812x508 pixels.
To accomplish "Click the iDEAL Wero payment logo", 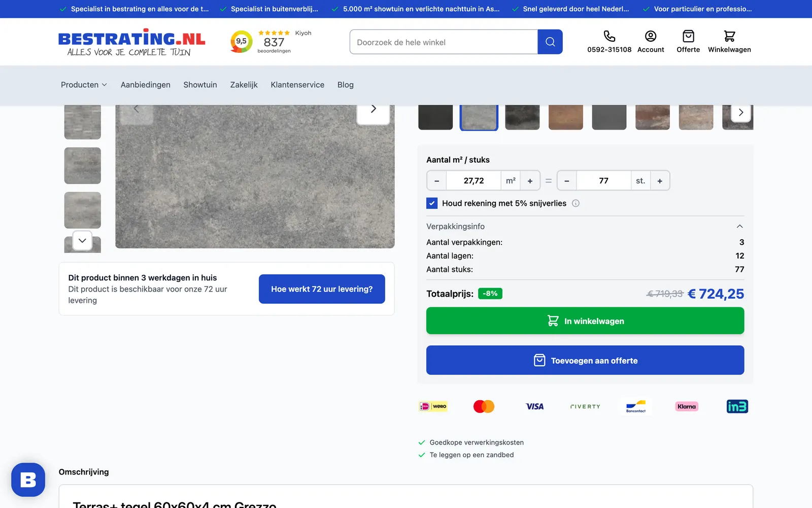I will [433, 406].
